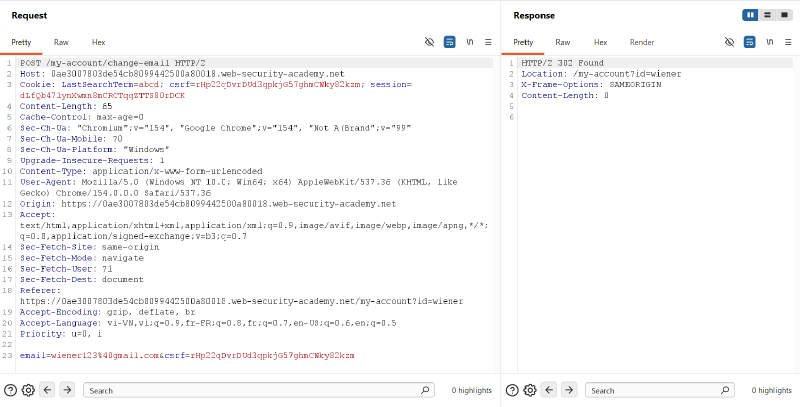800x407 pixels.
Task: Switch to Response Raw tab
Action: tap(563, 42)
